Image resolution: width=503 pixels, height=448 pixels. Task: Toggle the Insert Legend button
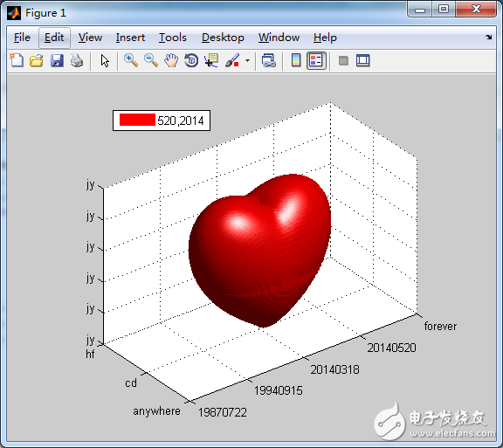click(x=316, y=60)
